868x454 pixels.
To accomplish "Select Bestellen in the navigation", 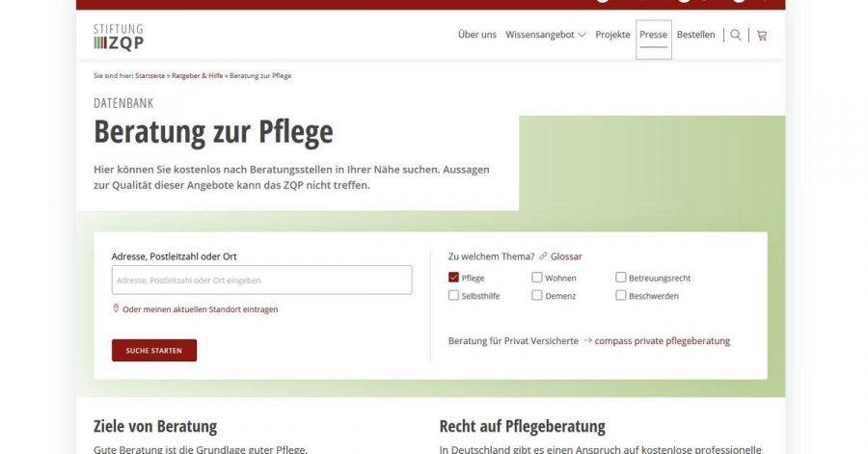I will click(695, 35).
